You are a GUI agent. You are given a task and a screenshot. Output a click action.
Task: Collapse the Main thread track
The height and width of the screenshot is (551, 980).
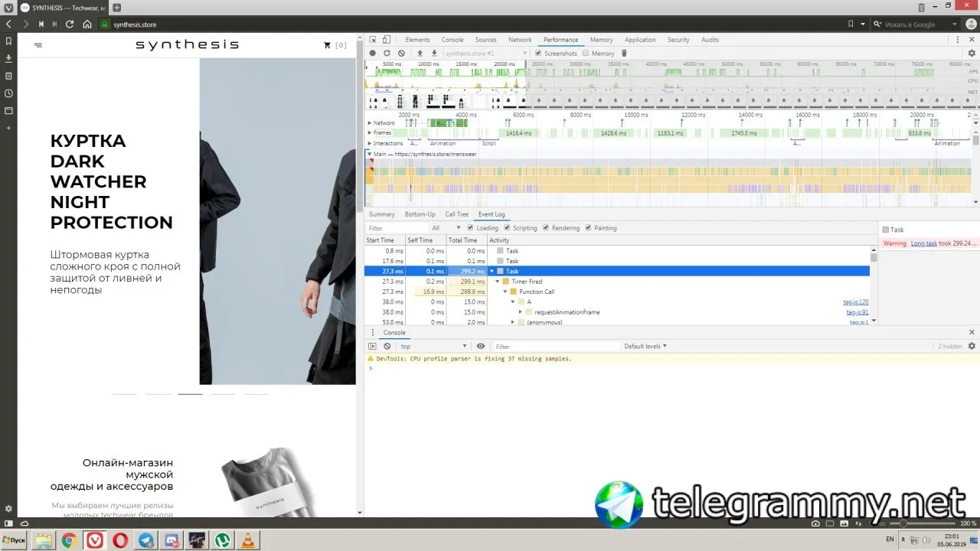370,154
